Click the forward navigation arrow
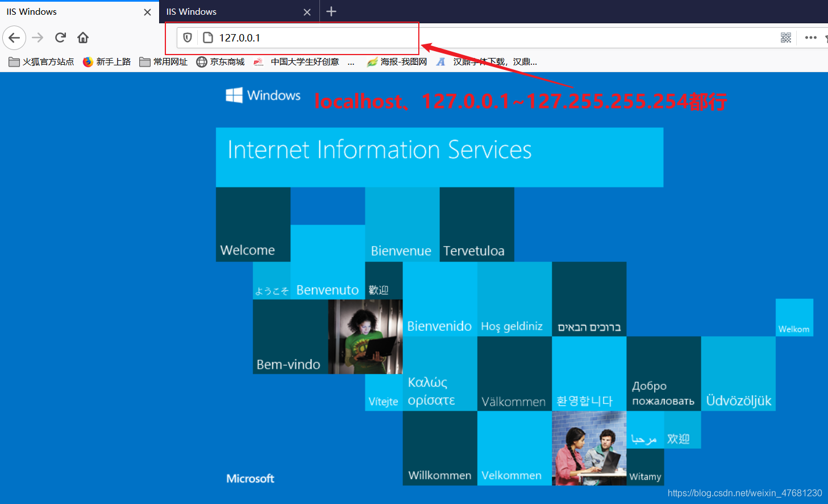828x504 pixels. (38, 38)
